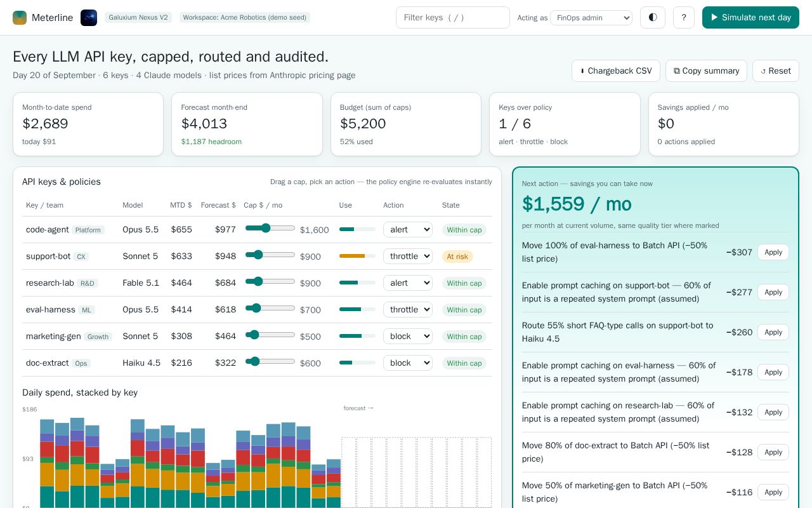The width and height of the screenshot is (812, 508).
Task: Click the 'Keys over policy' card title
Action: coord(525,107)
